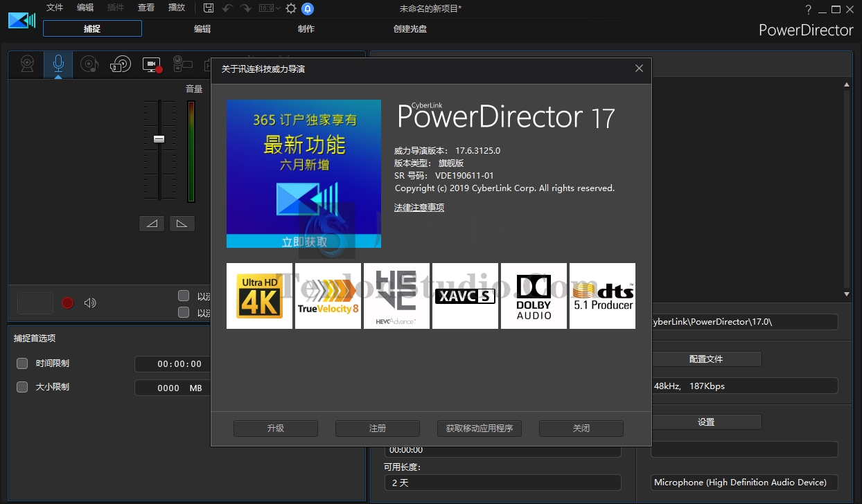Click the 关闭 button in dialog
Image resolution: width=862 pixels, height=504 pixels.
tap(581, 429)
